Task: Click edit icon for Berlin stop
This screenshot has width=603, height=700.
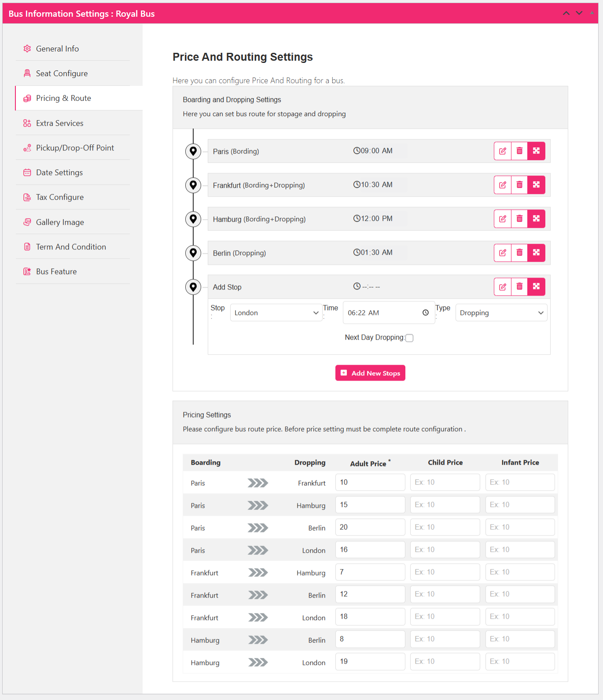Action: [x=502, y=253]
